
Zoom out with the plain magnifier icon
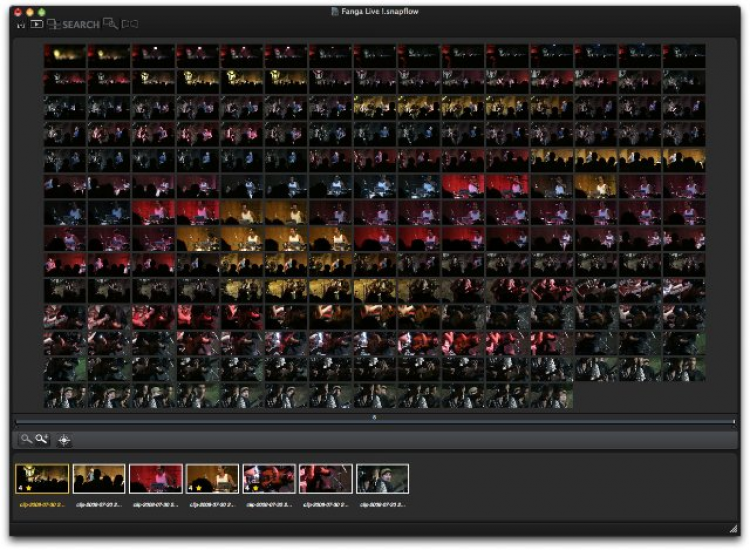[x=26, y=439]
